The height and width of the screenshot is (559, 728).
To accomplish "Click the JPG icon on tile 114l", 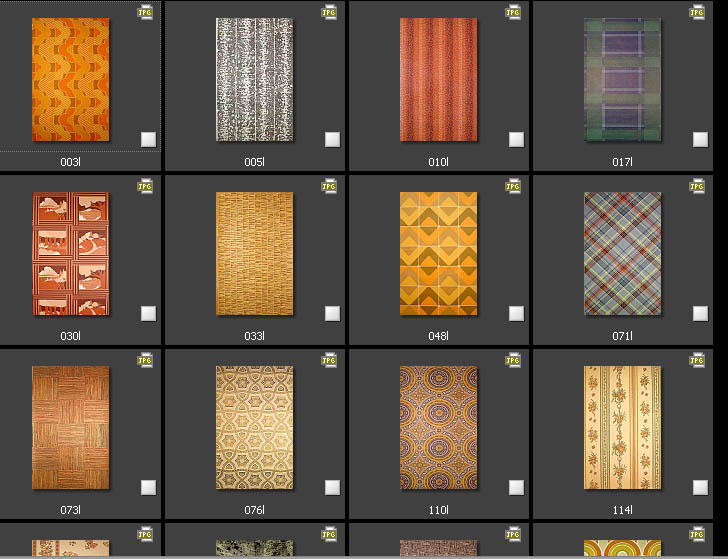I will coord(697,360).
